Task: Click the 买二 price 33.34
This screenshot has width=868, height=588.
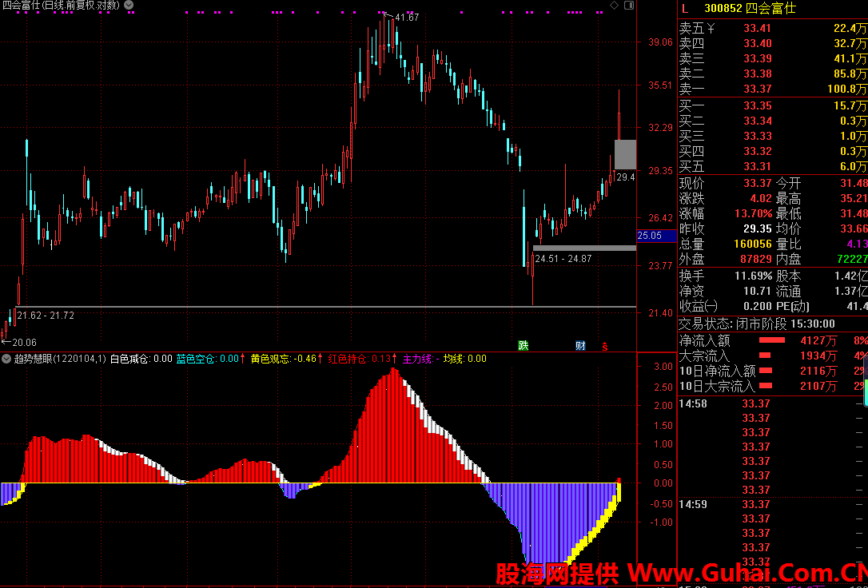Action: point(757,121)
